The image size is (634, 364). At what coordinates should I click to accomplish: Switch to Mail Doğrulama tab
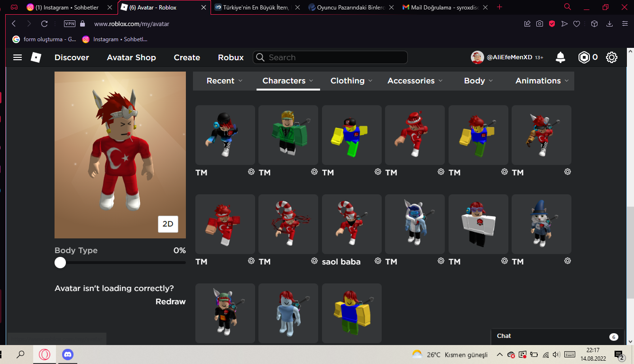(445, 7)
